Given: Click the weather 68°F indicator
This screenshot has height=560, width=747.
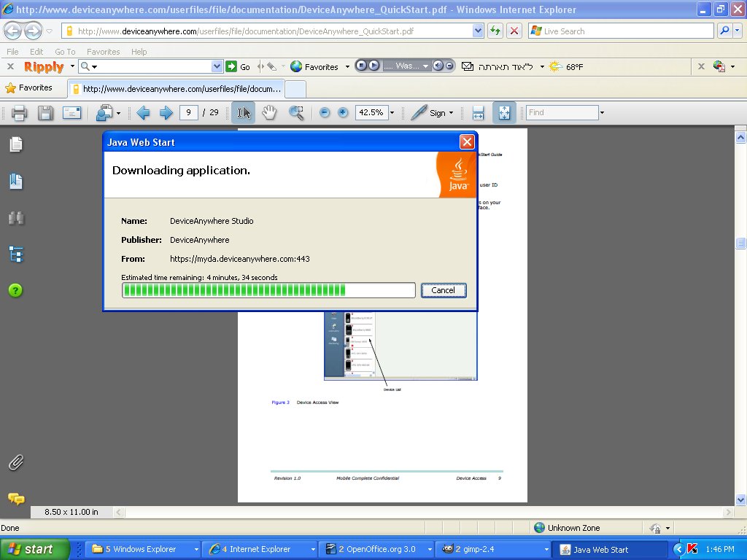Looking at the screenshot, I should tap(566, 66).
